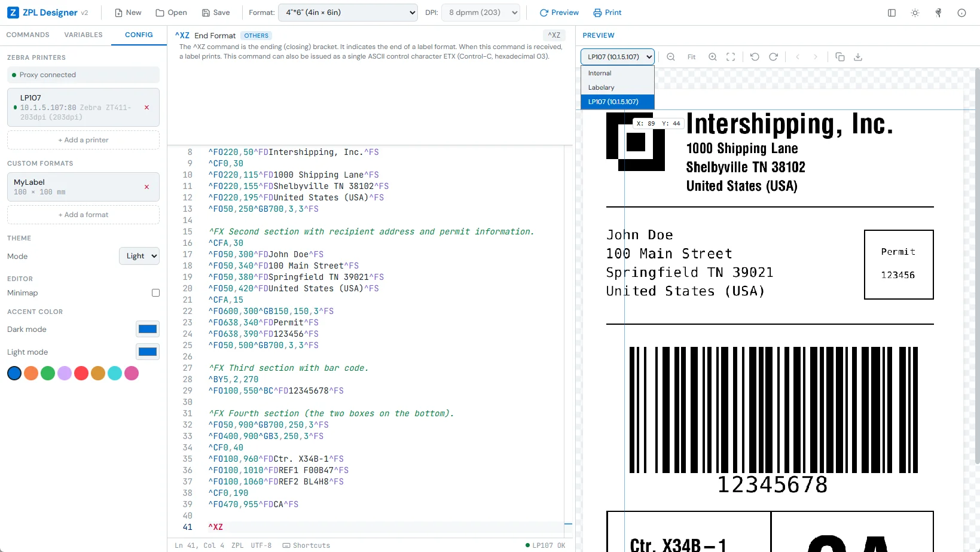Switch to the Commands tab
Screen dimensions: 980x552
coord(28,35)
